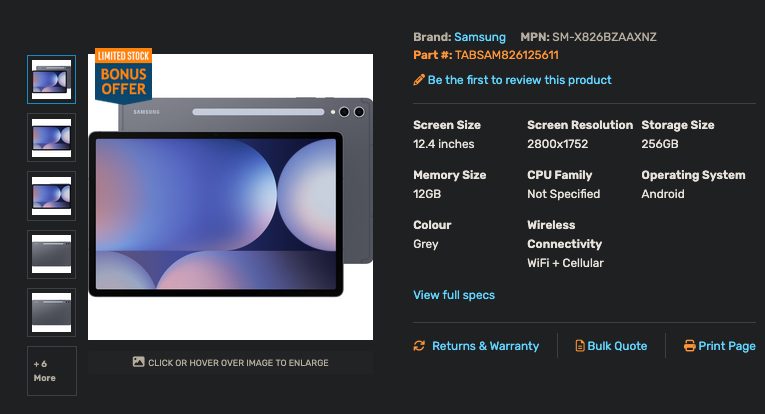Open View full specs link
This screenshot has height=414, width=765.
(454, 295)
